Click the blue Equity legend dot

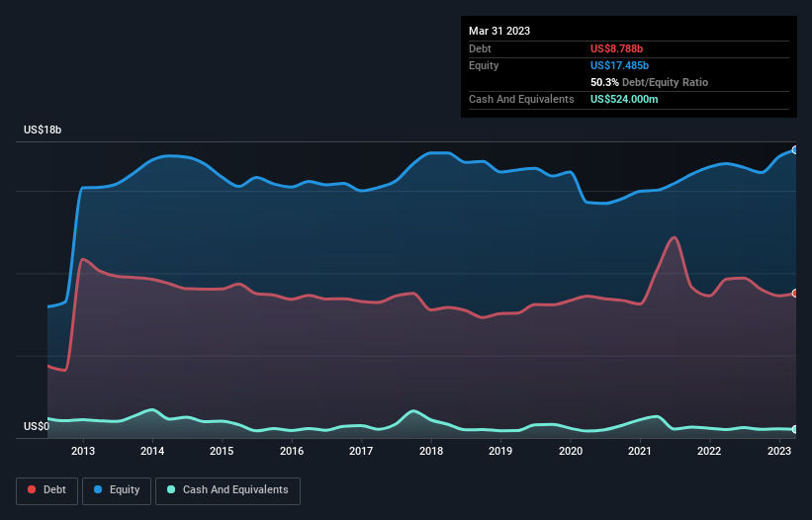(x=98, y=489)
